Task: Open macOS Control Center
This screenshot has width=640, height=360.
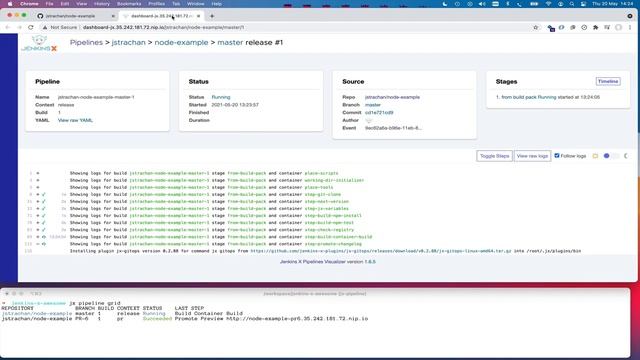Action: coord(584,4)
